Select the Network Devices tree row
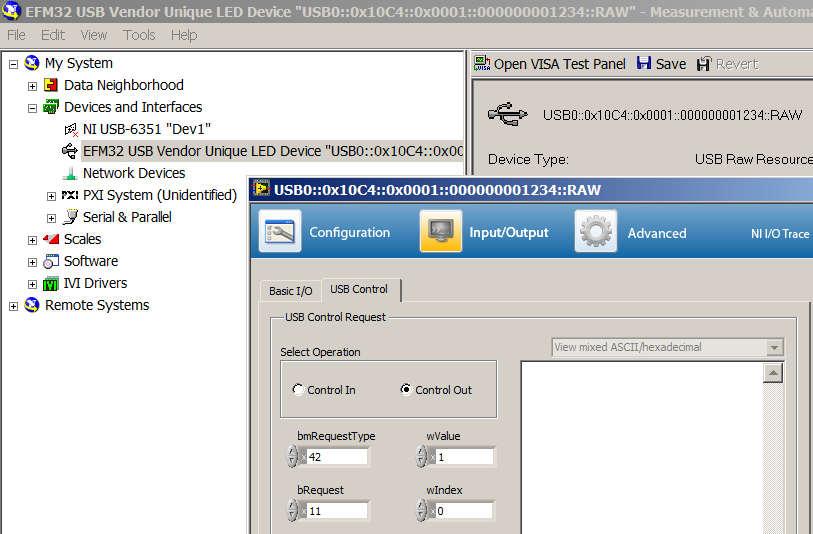813x534 pixels. click(134, 173)
